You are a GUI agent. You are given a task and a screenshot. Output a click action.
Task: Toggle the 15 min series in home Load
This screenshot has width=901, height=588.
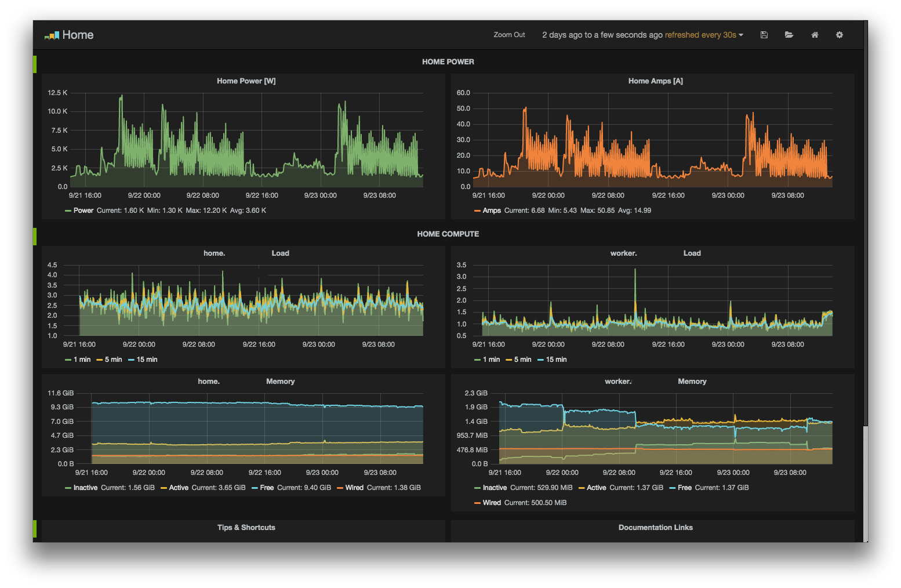tap(147, 360)
